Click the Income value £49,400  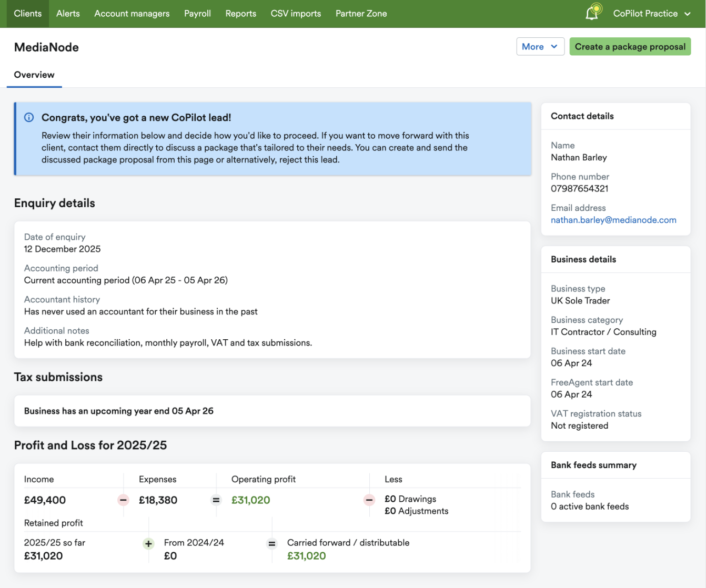click(45, 500)
